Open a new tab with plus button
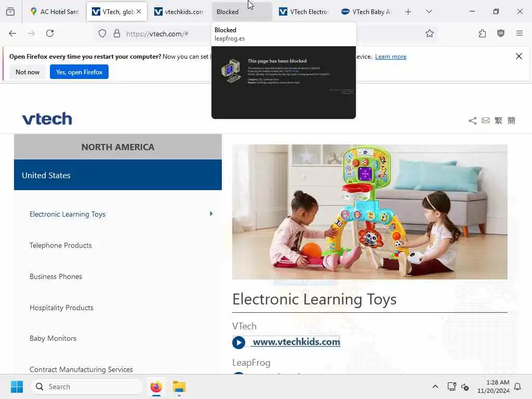 [408, 12]
